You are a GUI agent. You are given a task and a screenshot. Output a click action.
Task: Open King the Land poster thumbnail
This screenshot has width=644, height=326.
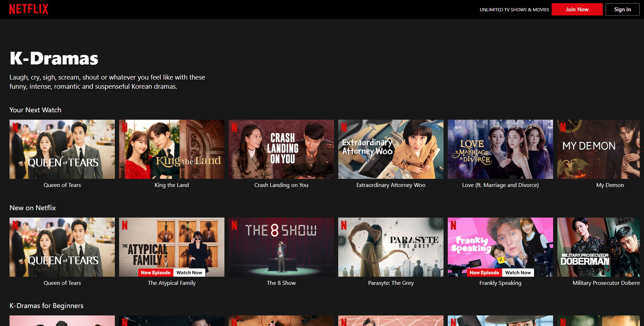[x=172, y=149]
